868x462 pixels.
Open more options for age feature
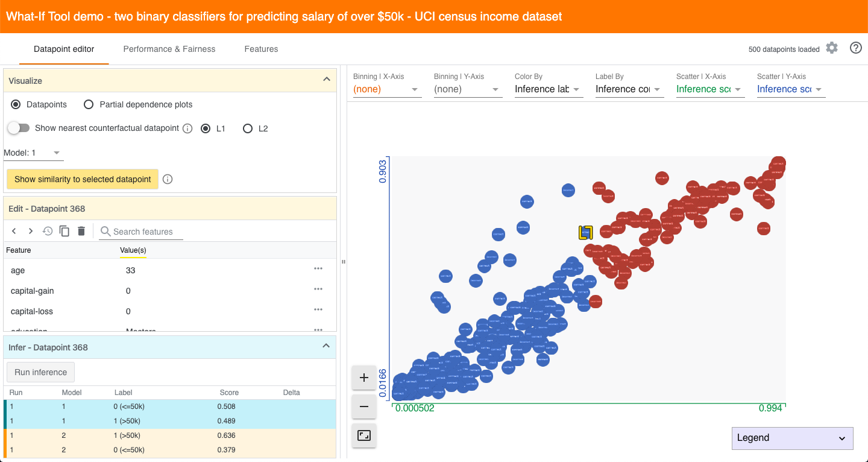(x=318, y=269)
